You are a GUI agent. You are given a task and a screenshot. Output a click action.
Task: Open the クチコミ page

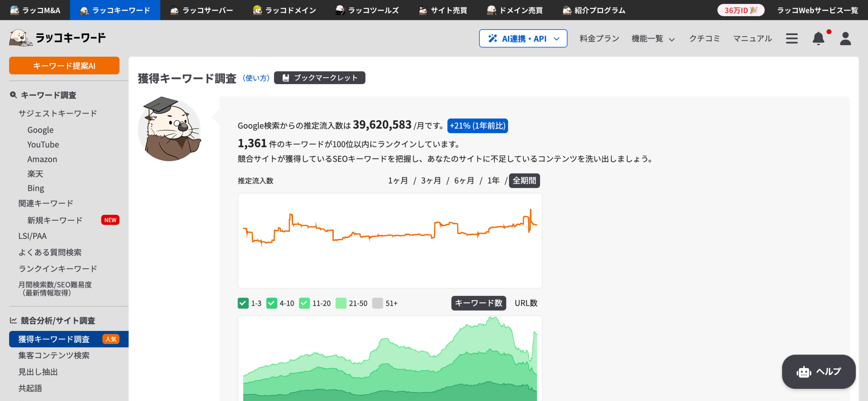(704, 39)
